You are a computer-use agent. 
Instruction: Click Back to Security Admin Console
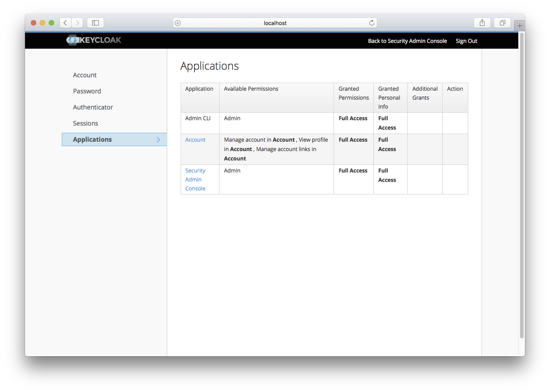407,41
